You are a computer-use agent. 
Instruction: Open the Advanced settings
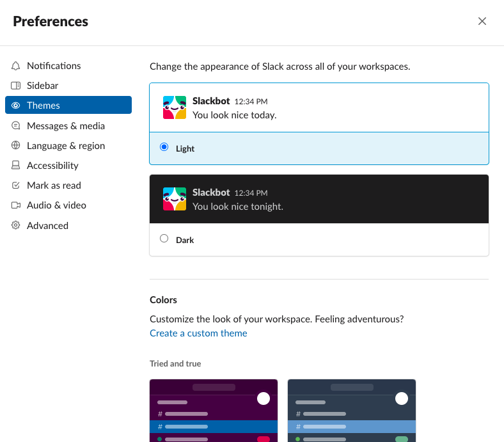[x=68, y=225]
